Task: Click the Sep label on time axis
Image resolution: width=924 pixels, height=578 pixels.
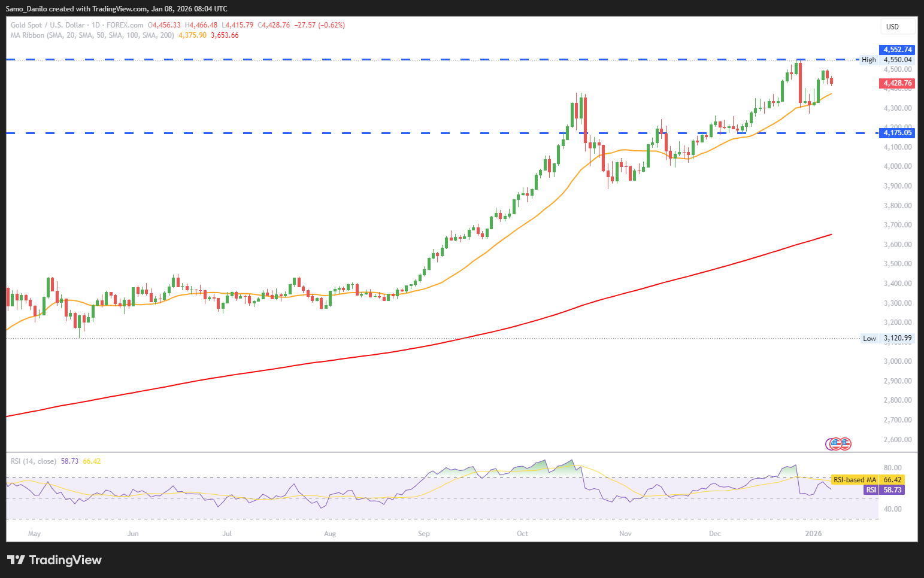Action: point(424,534)
